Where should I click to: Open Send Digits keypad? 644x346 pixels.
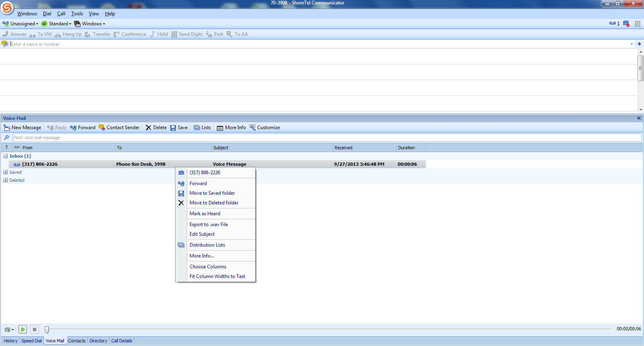click(x=187, y=34)
